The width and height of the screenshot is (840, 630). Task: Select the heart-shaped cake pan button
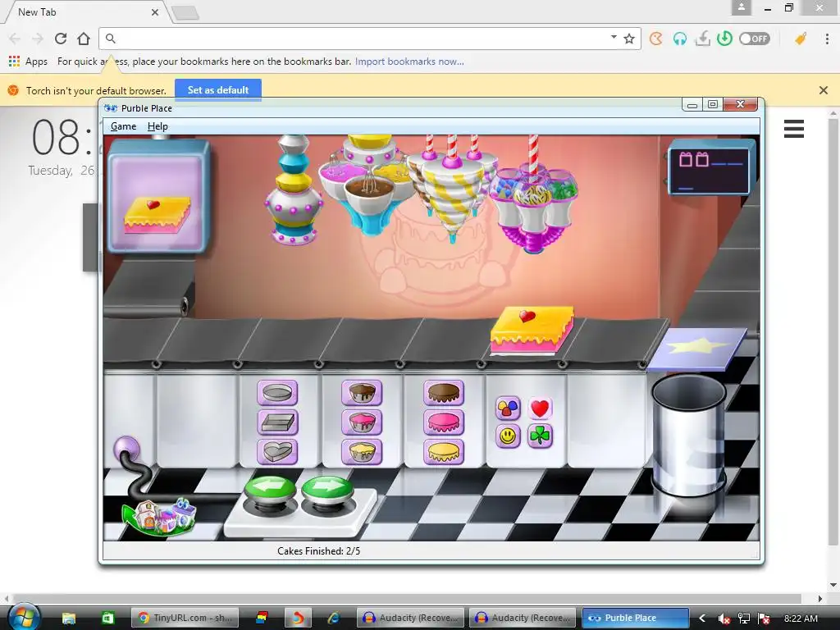277,452
